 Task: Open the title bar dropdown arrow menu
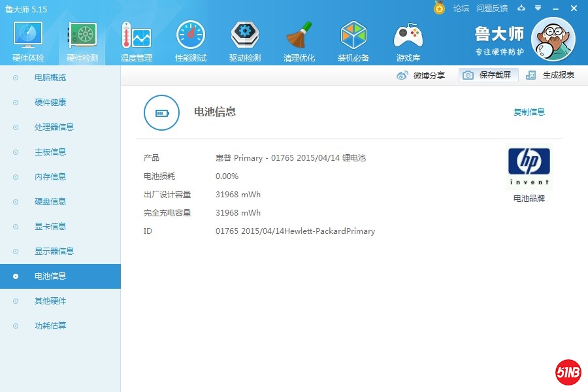click(x=538, y=8)
